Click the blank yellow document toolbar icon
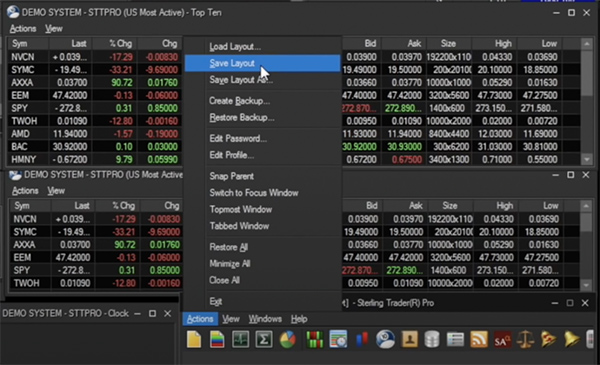The image size is (600, 365). pos(194,339)
